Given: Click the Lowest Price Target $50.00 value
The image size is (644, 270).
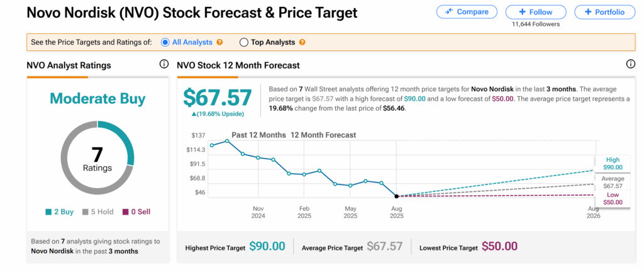Looking at the screenshot, I should coord(499,247).
